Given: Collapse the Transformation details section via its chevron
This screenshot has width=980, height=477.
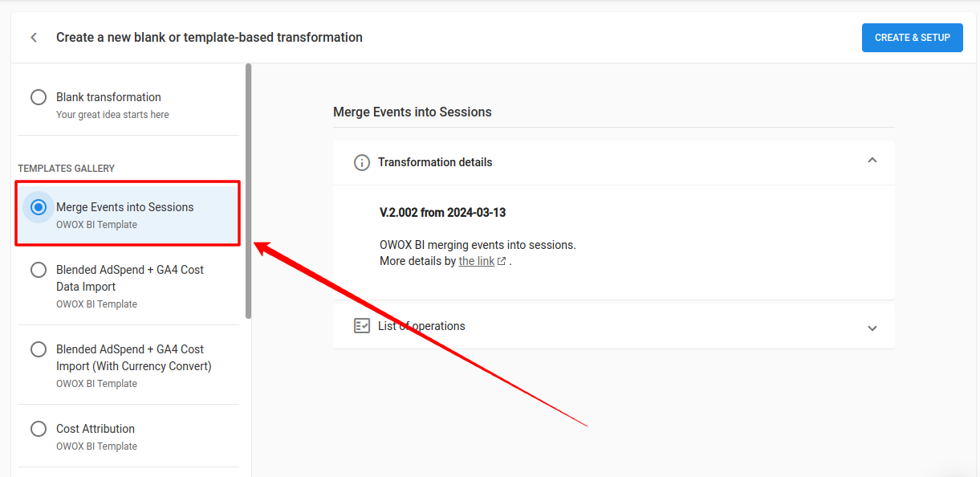Looking at the screenshot, I should coord(872,160).
